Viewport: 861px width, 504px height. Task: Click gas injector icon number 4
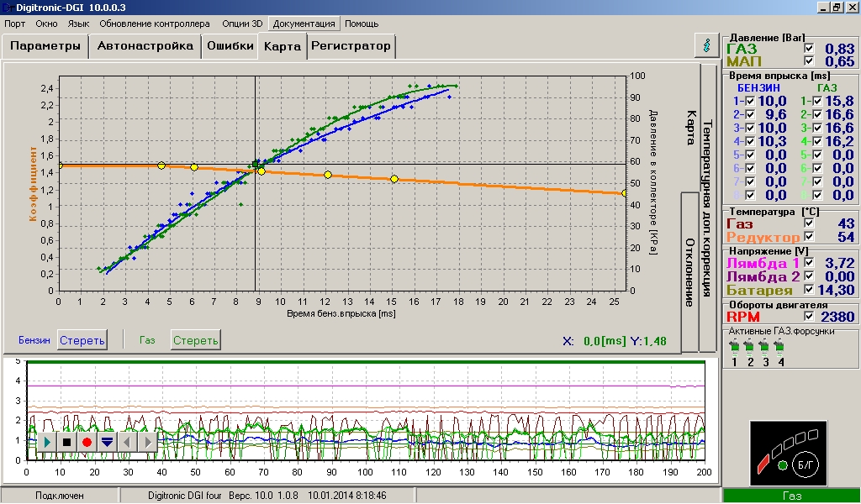(781, 347)
